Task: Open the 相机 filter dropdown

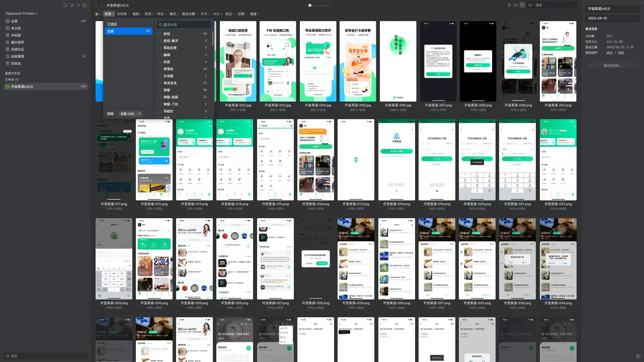Action: (x=137, y=14)
